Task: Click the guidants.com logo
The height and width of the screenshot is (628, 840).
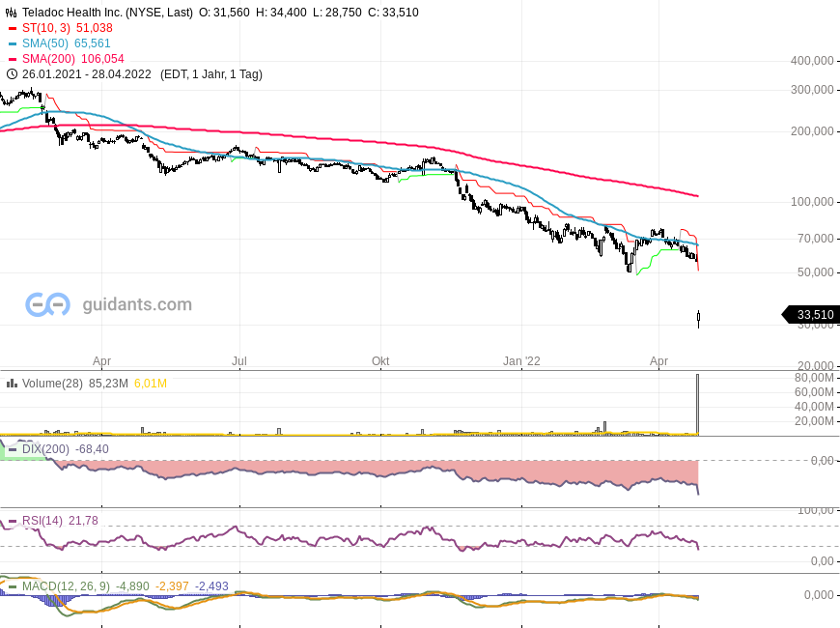Action: (x=109, y=304)
